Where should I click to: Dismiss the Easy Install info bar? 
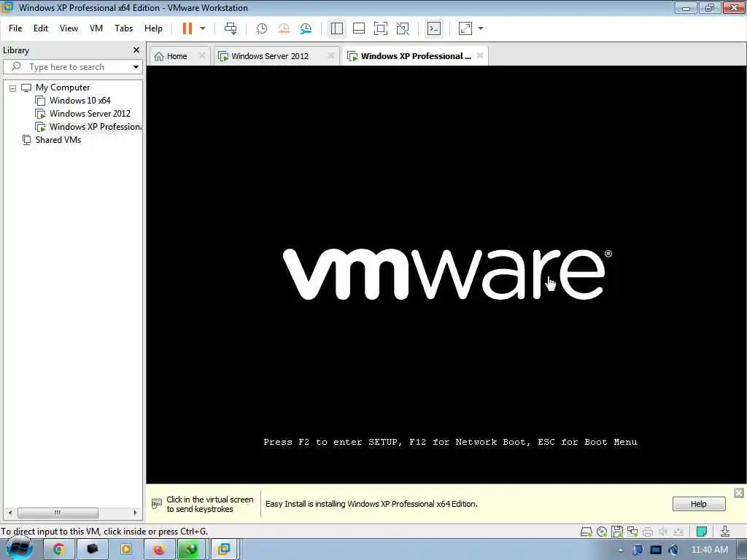(738, 493)
